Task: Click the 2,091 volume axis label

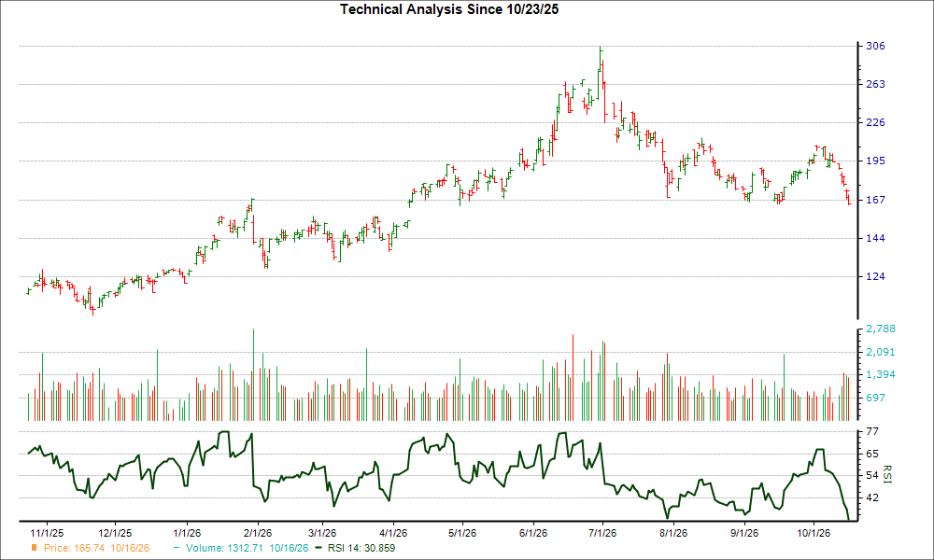Action: [881, 352]
